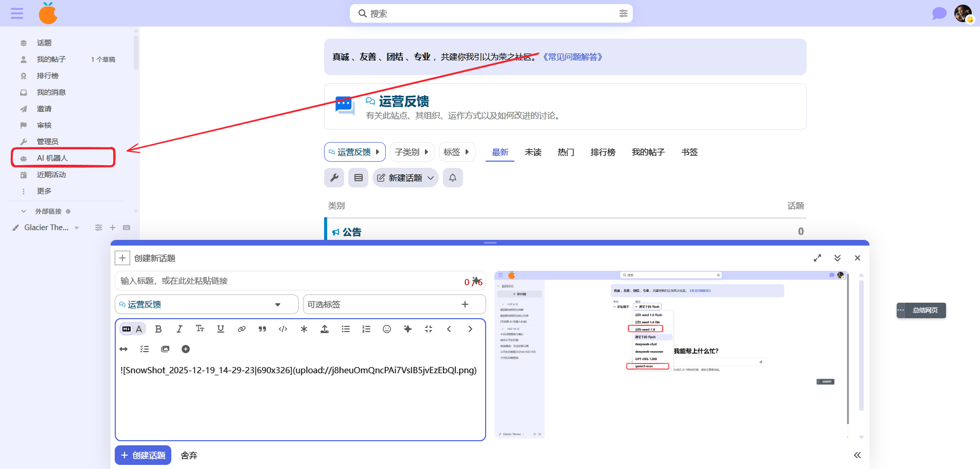
Task: Apply italic formatting in the composer toolbar
Action: [179, 329]
